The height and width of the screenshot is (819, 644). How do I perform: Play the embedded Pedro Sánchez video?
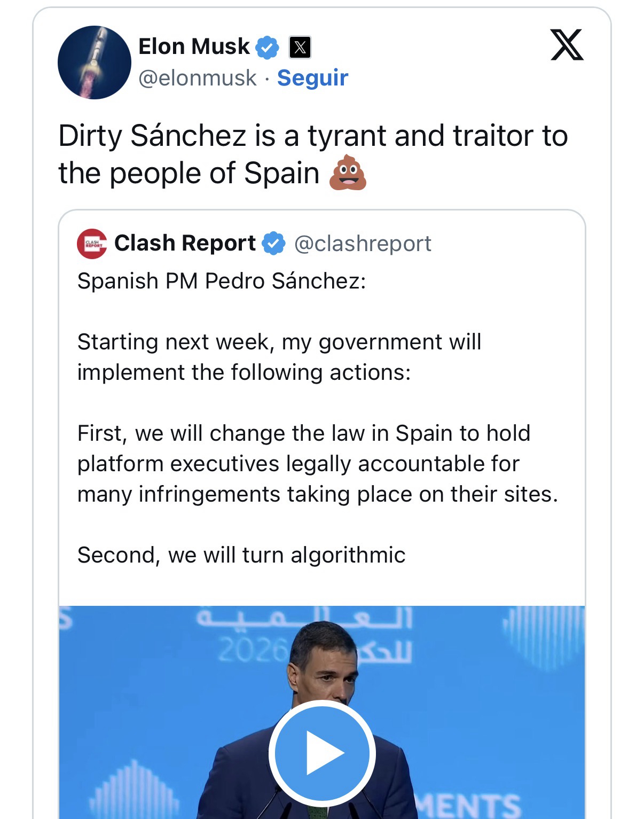pos(322,752)
